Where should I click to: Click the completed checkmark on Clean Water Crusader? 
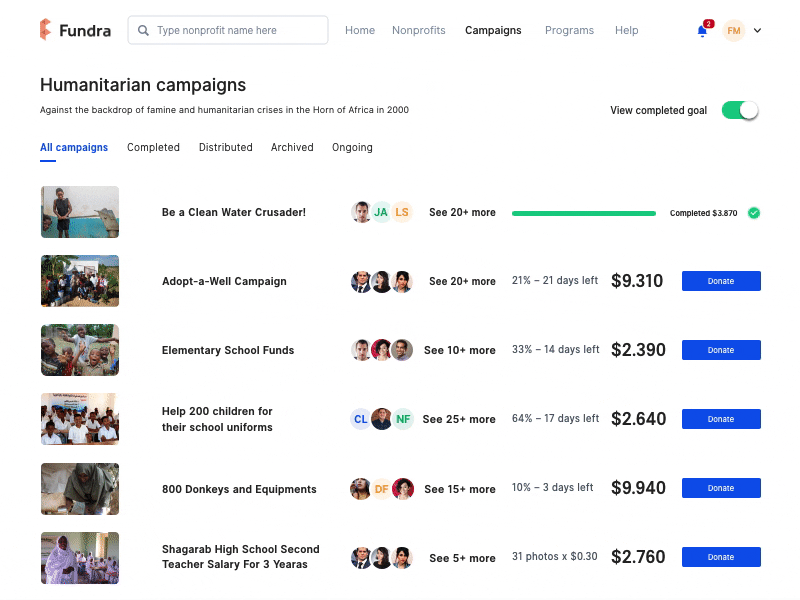[x=754, y=212]
